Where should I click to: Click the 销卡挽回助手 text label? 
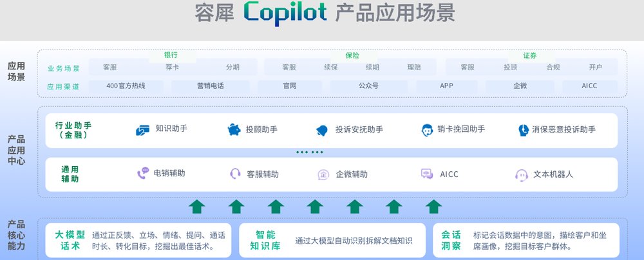coord(461,129)
